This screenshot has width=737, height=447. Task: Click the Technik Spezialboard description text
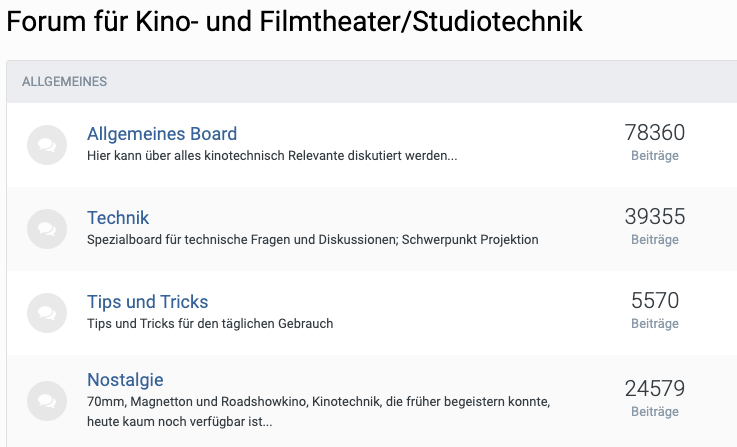click(313, 240)
